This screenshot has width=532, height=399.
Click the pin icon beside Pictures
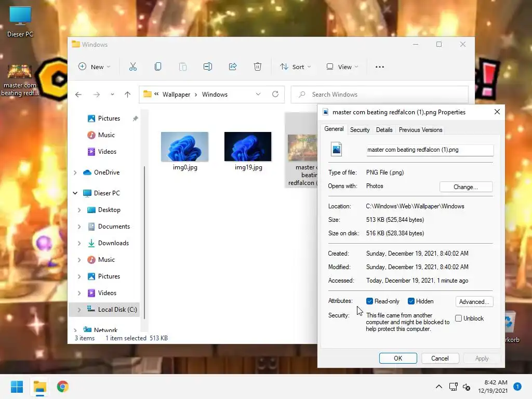(x=136, y=118)
